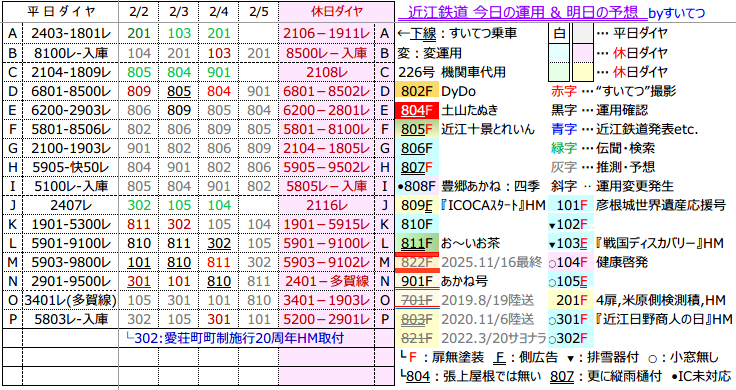Image resolution: width=736 pixels, height=390 pixels.
Task: Select the red 804F 土山たぬき cell
Action: pyautogui.click(x=417, y=110)
